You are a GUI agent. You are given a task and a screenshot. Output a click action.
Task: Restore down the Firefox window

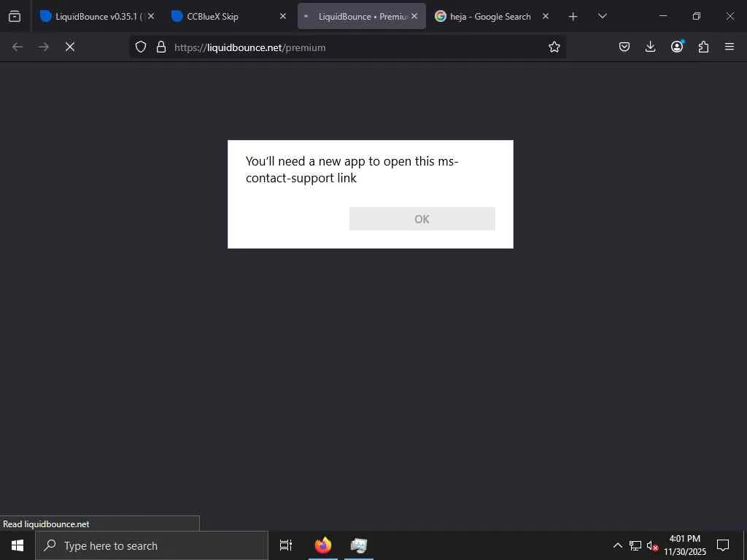coord(697,16)
